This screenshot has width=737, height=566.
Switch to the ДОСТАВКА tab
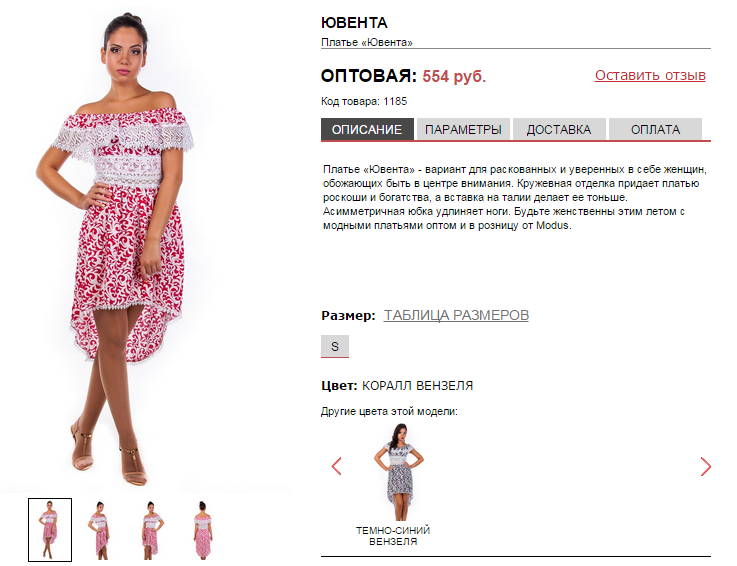click(559, 129)
